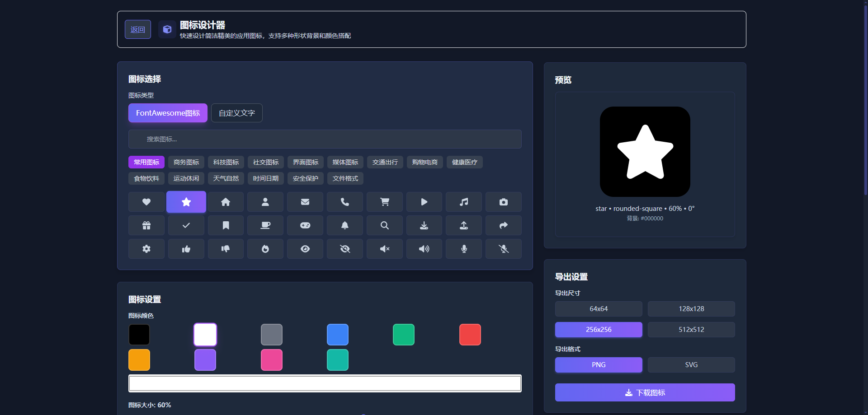Open the 科技图标 category
Image resolution: width=868 pixels, height=415 pixels.
[226, 162]
